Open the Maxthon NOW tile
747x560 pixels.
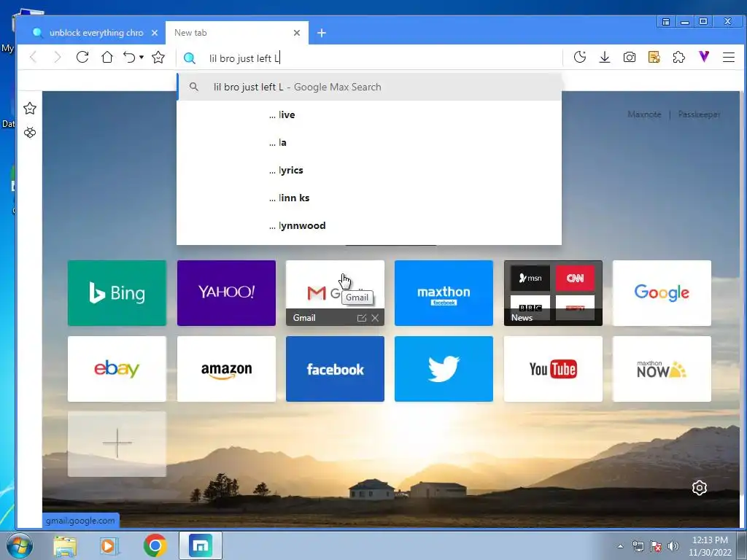click(662, 369)
